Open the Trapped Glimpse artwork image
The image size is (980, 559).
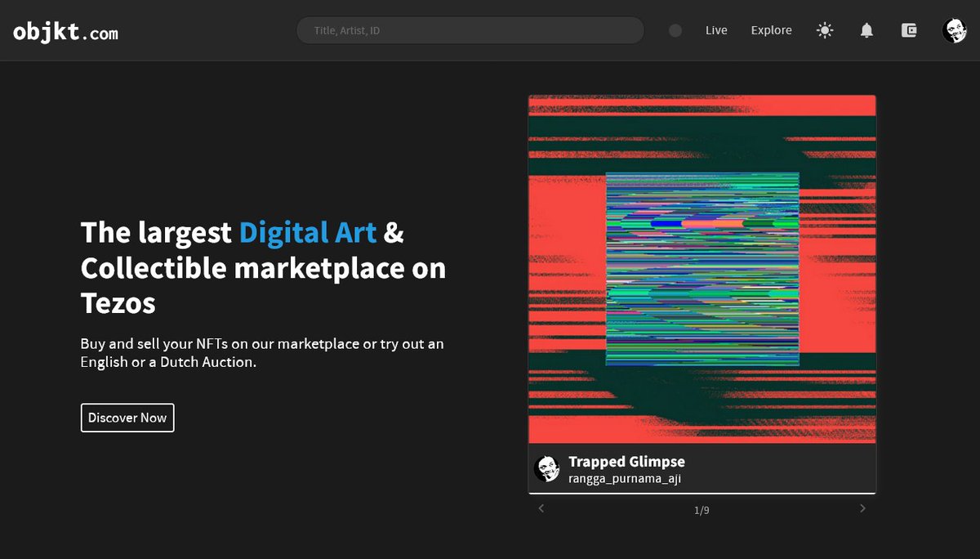pos(702,270)
